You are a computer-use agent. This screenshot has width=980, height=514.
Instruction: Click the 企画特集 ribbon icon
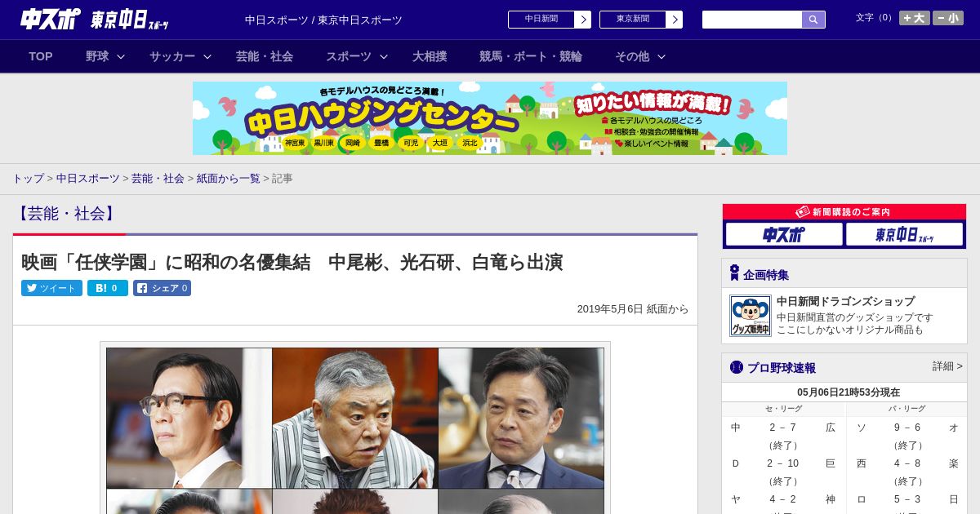coord(734,273)
